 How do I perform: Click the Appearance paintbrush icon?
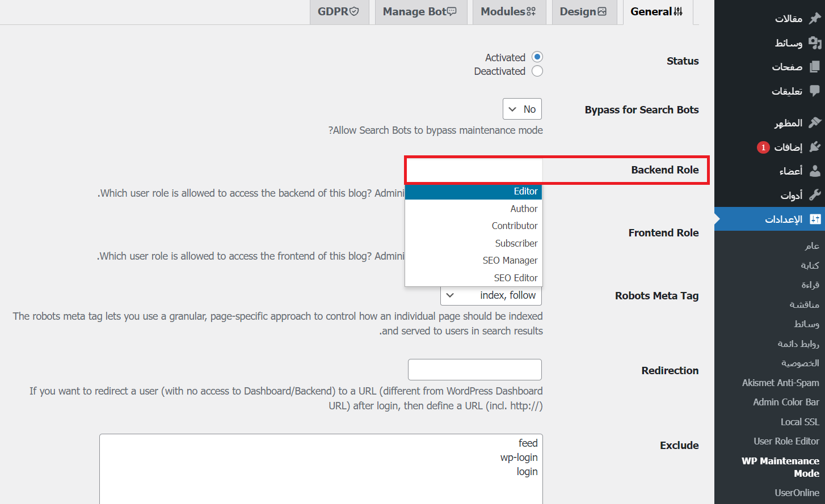[815, 122]
